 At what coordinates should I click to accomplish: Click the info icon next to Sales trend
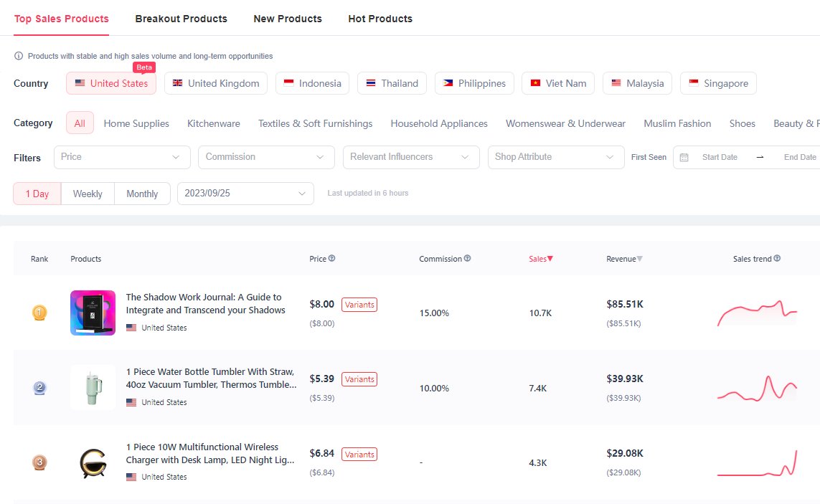coord(777,258)
